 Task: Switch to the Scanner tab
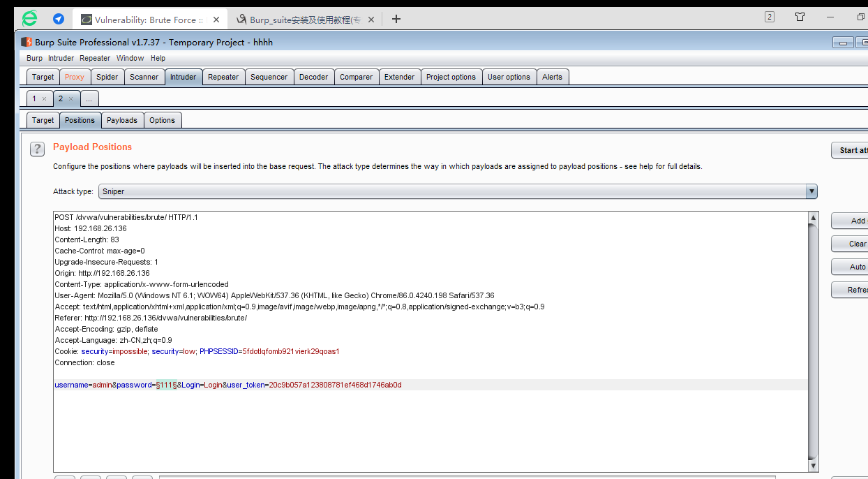(x=144, y=77)
